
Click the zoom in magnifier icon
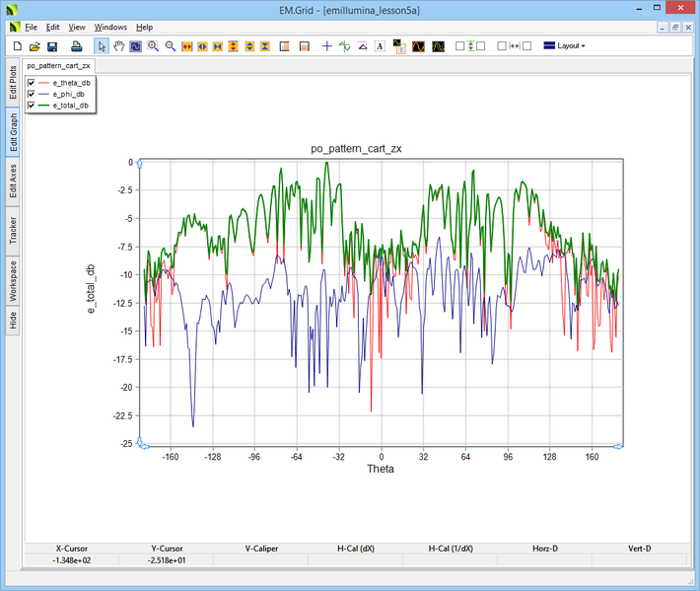tap(153, 46)
